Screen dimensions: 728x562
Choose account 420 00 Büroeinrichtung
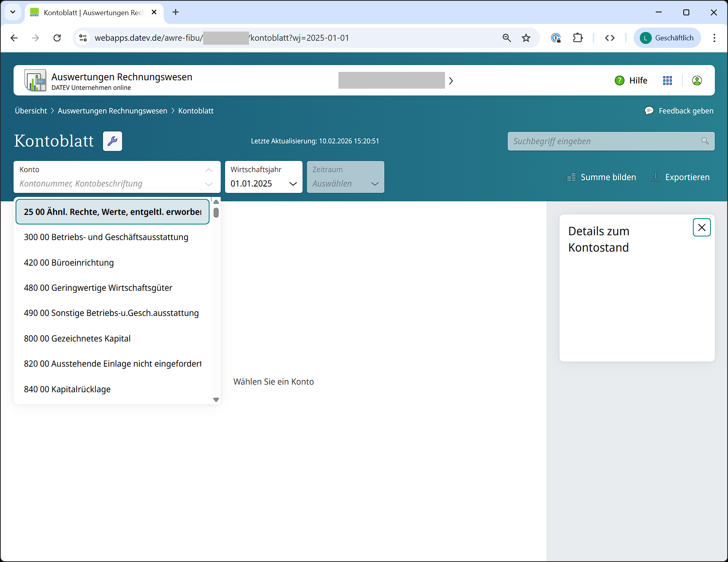click(113, 262)
